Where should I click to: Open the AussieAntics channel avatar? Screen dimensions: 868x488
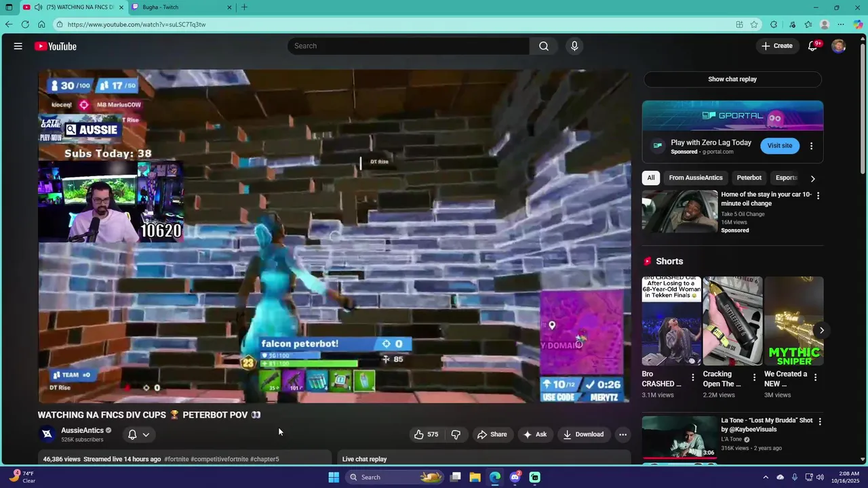(47, 434)
